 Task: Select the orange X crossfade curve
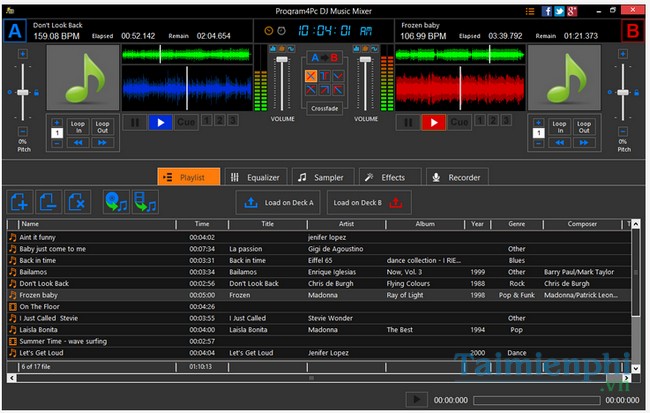pyautogui.click(x=310, y=75)
